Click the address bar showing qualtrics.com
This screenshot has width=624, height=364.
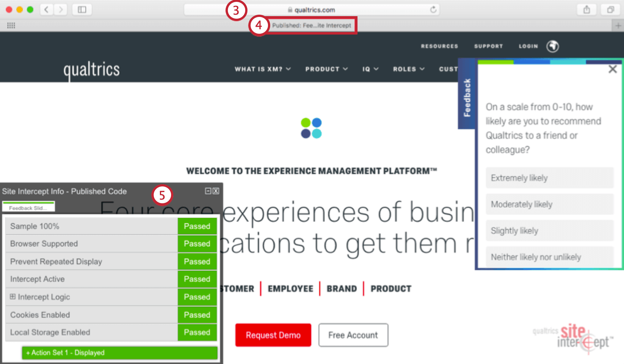(x=311, y=10)
